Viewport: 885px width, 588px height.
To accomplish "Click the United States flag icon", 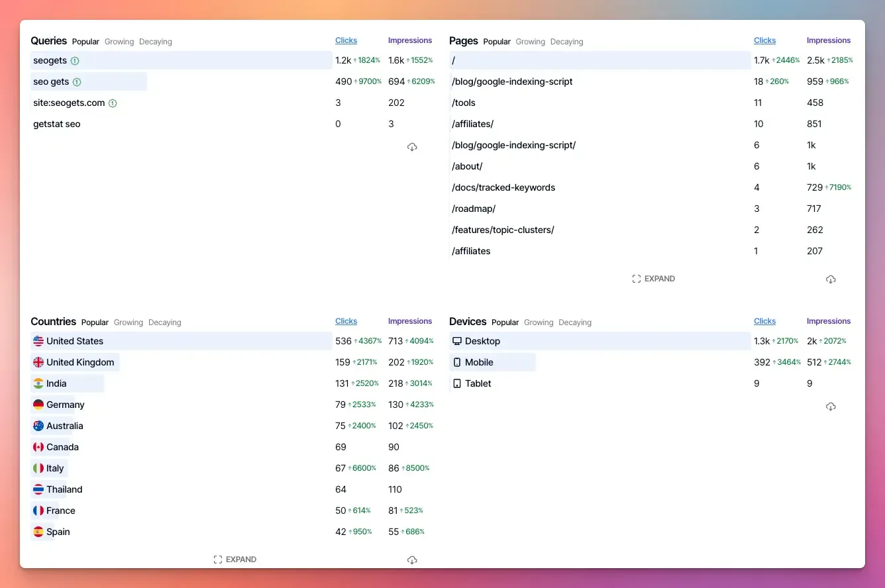I will coord(38,341).
